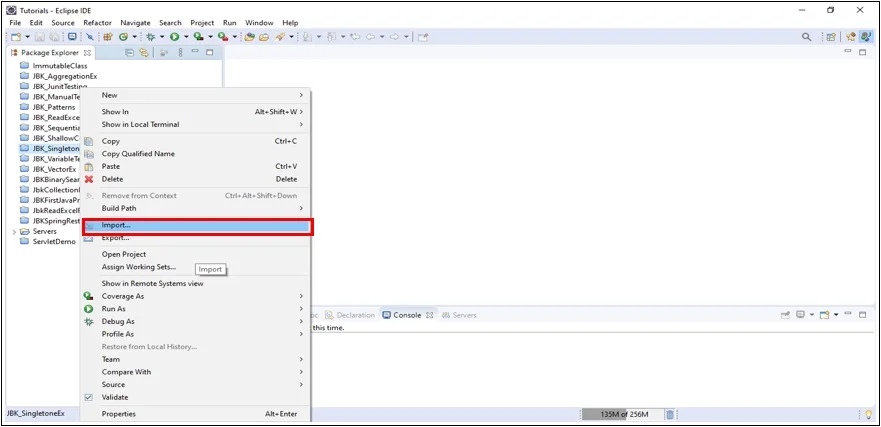Open Properties in the context menu
This screenshot has width=881, height=427.
(x=195, y=414)
